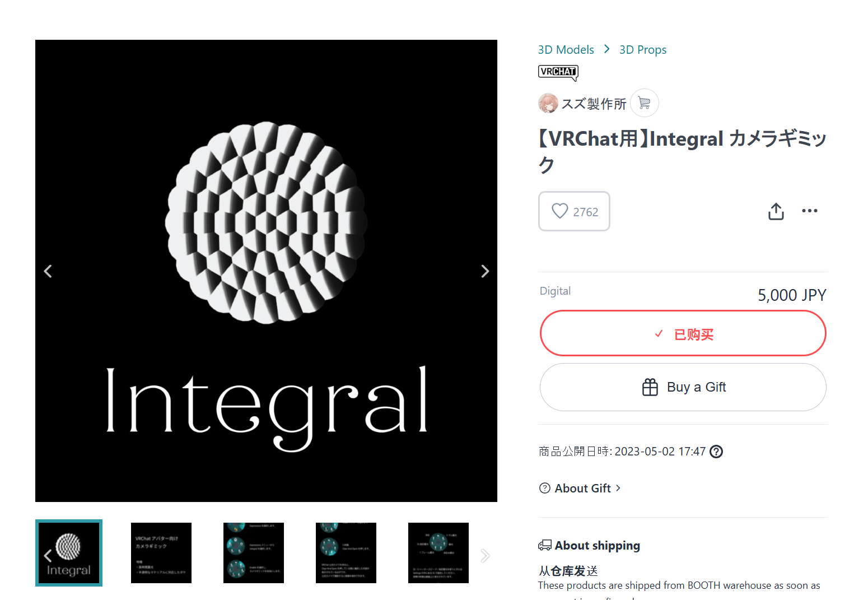Show the next product image
This screenshot has height=600, width=868.
(485, 271)
